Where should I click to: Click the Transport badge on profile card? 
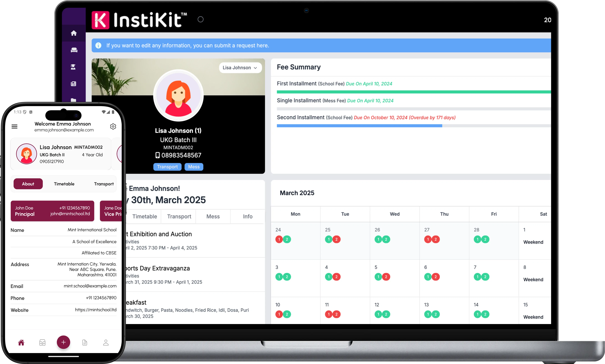point(167,167)
